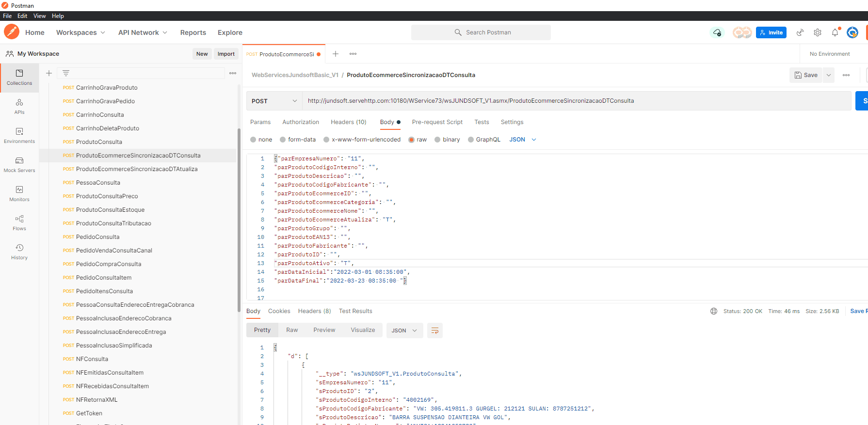Image resolution: width=868 pixels, height=425 pixels.
Task: Open the API Network dropdown
Action: tap(143, 32)
